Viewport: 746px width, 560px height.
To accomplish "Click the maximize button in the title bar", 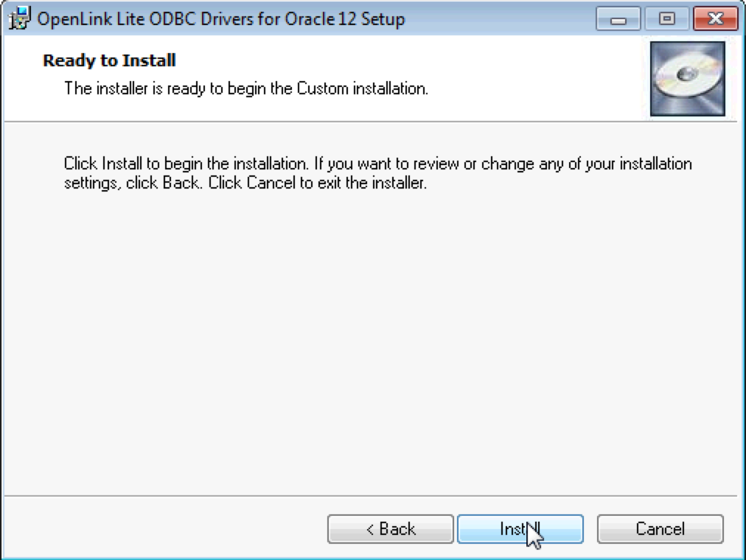I will click(667, 19).
